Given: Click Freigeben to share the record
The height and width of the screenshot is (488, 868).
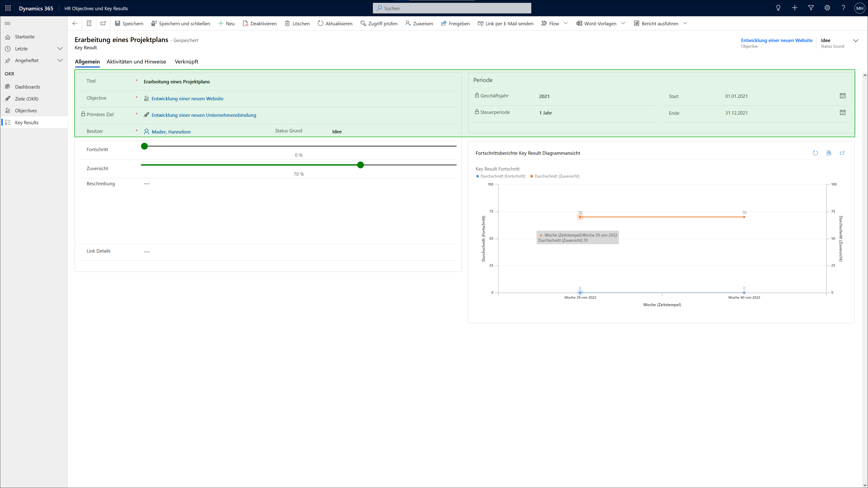Looking at the screenshot, I should click(x=455, y=23).
